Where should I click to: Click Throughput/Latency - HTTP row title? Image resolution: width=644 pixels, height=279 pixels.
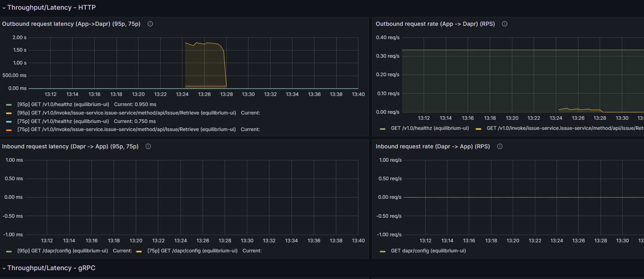[x=52, y=8]
